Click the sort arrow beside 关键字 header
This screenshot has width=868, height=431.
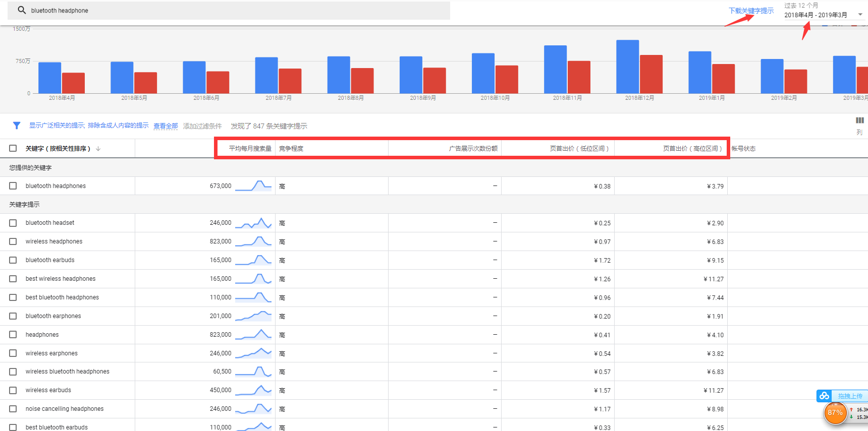[98, 149]
